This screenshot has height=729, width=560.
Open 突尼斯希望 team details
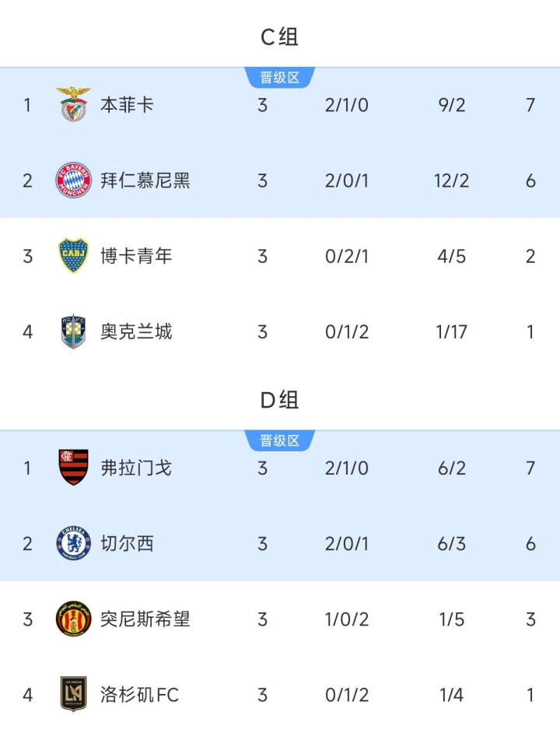tap(145, 619)
